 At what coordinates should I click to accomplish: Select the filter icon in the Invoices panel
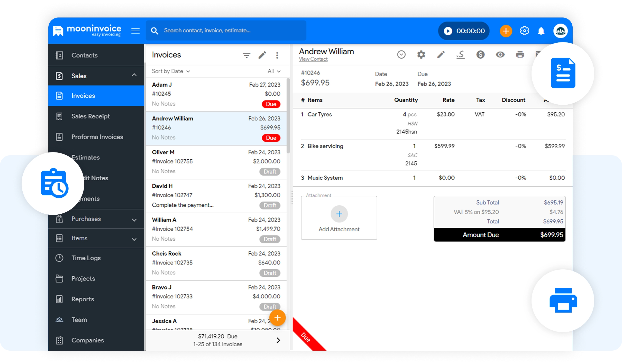coord(246,55)
